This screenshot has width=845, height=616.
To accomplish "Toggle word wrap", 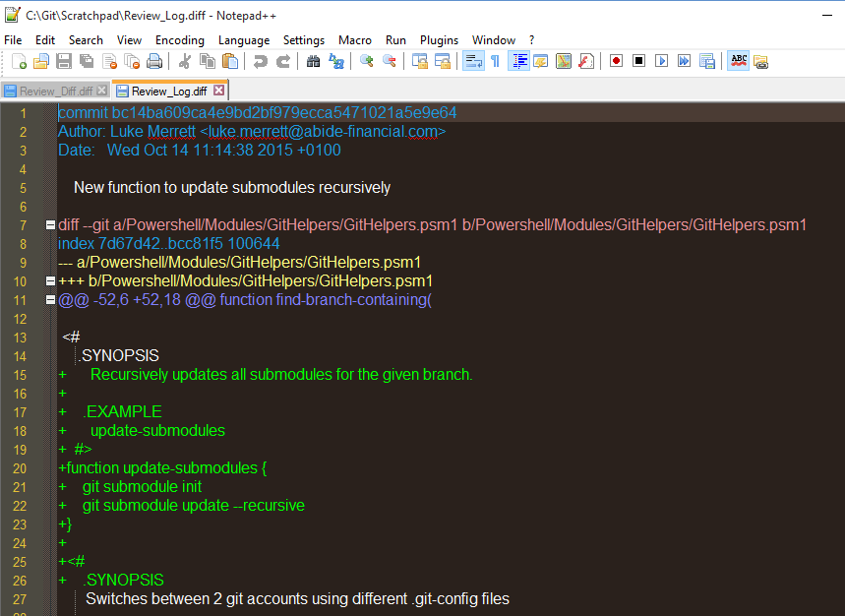I will point(472,61).
